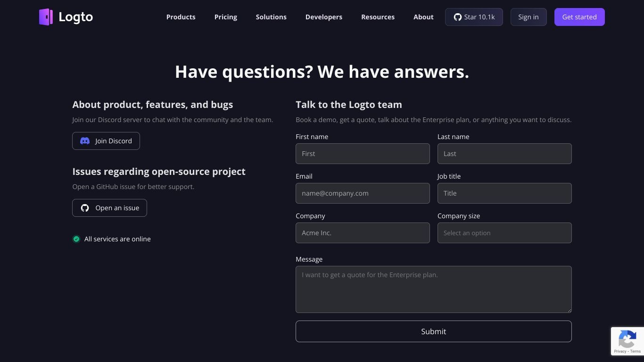Click the Sign in button

tap(528, 17)
